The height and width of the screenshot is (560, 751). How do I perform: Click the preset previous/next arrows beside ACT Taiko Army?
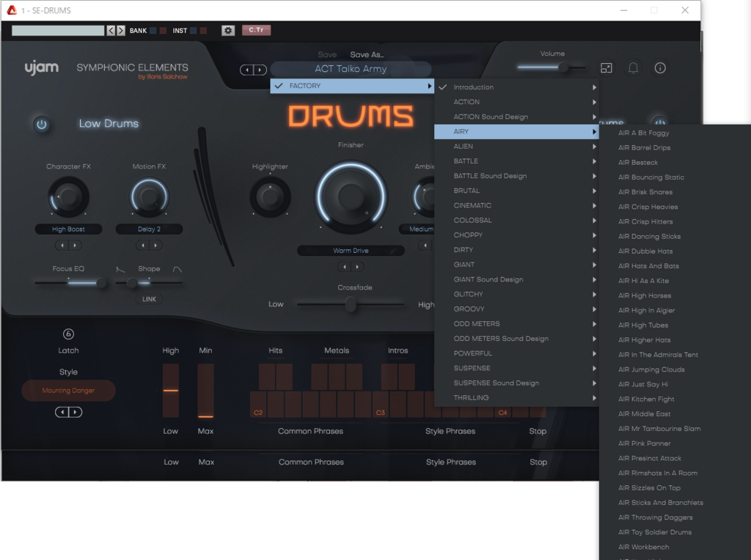(253, 70)
